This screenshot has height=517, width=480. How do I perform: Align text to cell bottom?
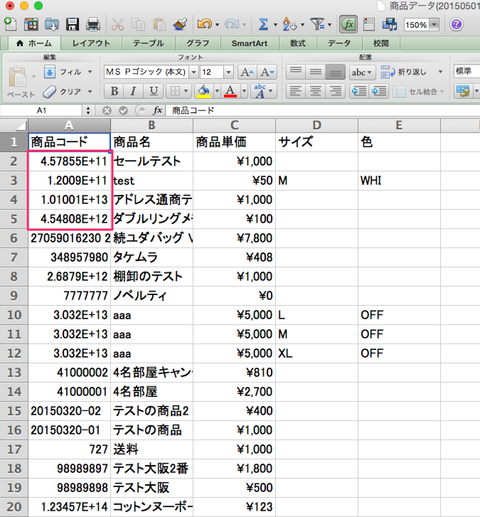(x=335, y=72)
